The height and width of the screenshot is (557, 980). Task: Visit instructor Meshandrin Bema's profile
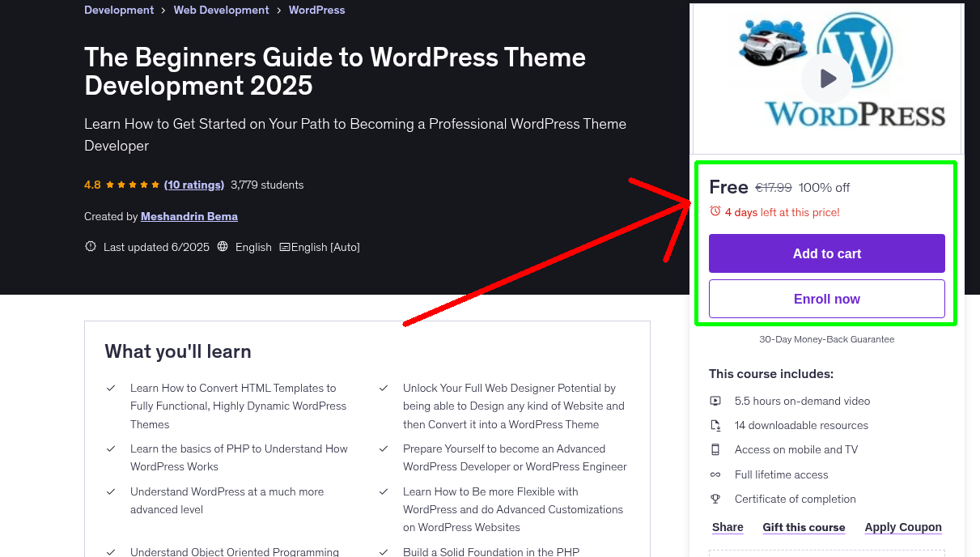(189, 216)
